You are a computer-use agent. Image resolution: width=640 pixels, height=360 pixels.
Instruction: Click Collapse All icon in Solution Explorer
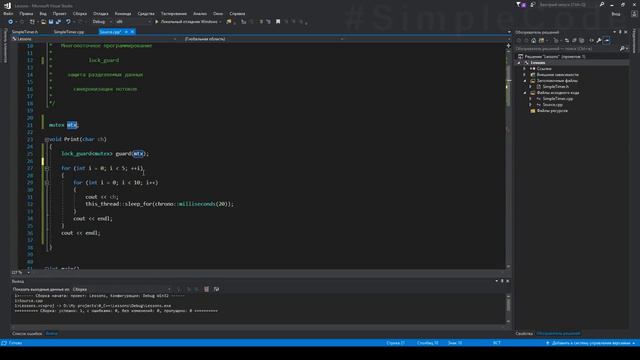574,40
